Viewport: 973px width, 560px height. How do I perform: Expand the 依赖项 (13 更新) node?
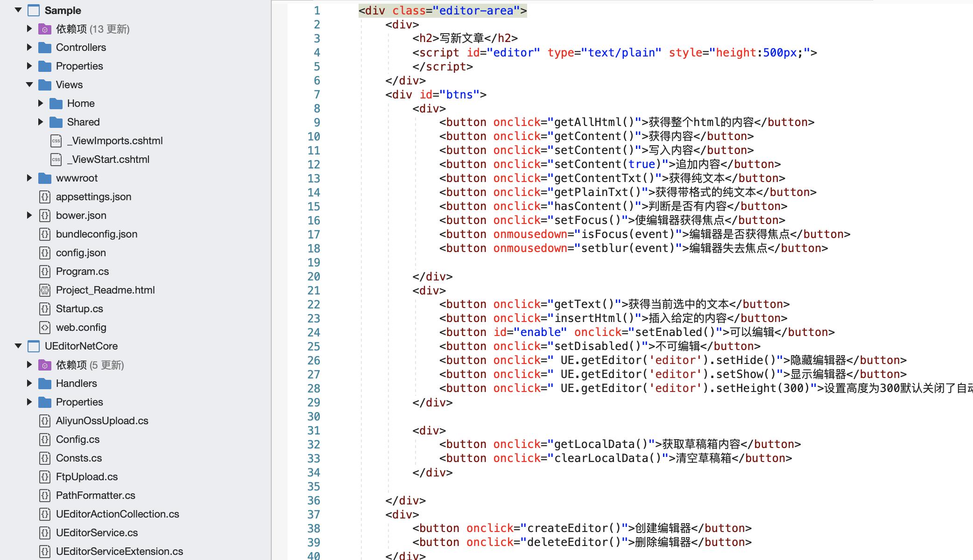click(x=29, y=28)
